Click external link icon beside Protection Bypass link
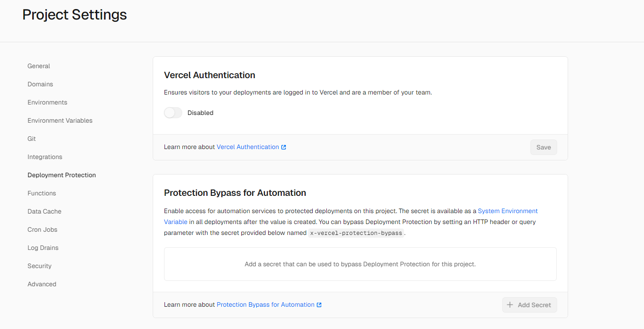The height and width of the screenshot is (329, 644). pos(319,305)
